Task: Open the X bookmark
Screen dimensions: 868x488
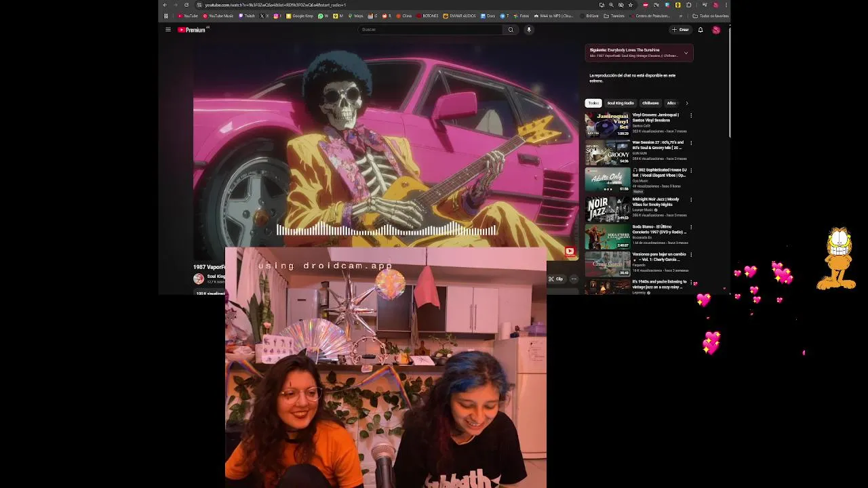Action: pyautogui.click(x=264, y=16)
